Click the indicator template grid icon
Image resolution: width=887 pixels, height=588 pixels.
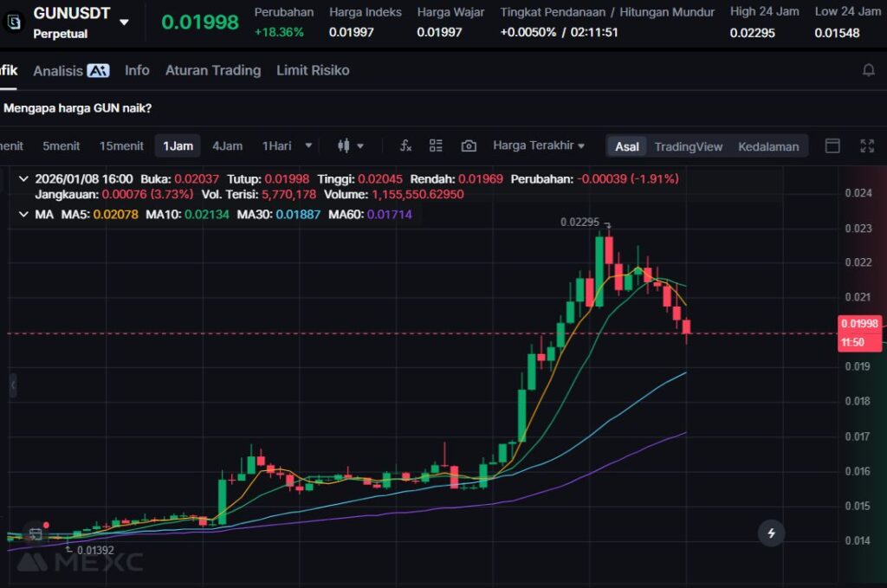(436, 145)
